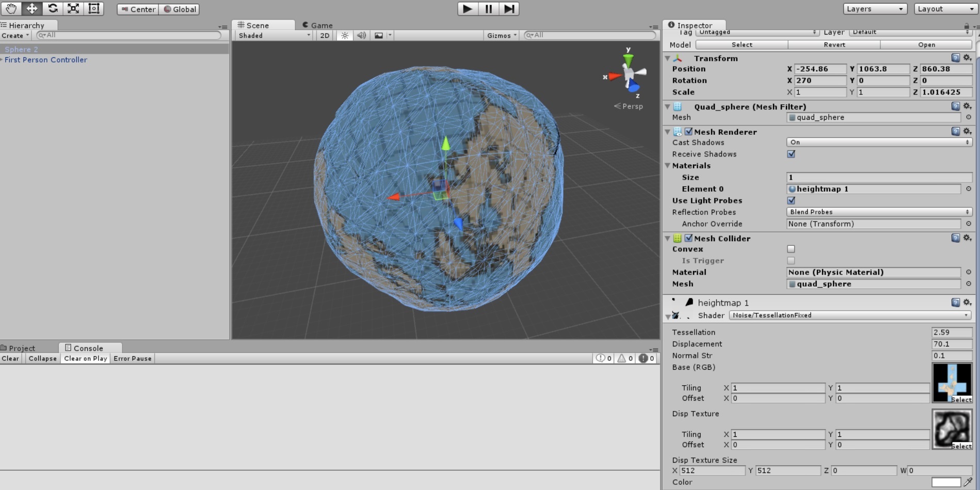Pick Anchor Override object circle
The image size is (980, 490).
[969, 224]
